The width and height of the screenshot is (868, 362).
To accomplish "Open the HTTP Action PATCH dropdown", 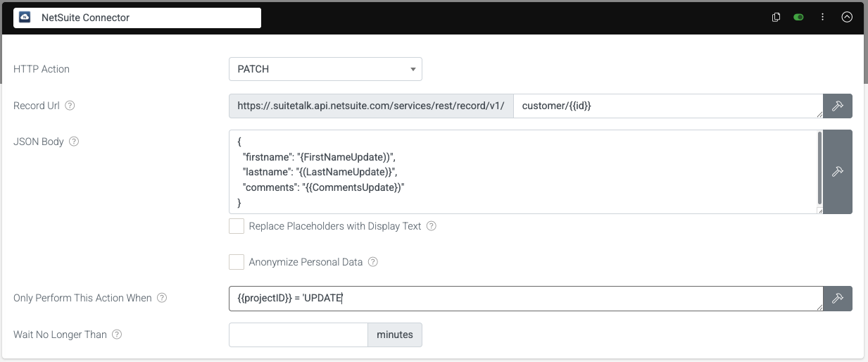I will pos(325,69).
